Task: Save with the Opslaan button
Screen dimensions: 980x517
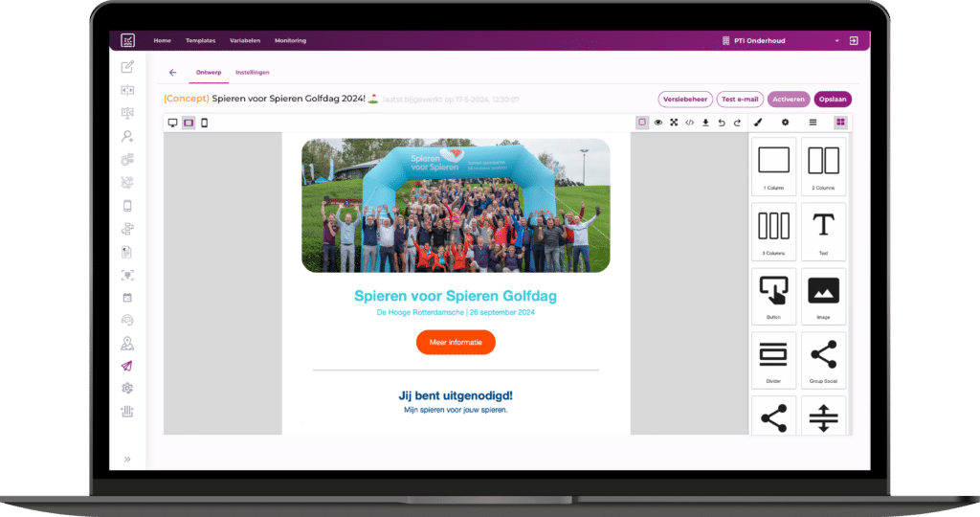Action: coord(833,100)
